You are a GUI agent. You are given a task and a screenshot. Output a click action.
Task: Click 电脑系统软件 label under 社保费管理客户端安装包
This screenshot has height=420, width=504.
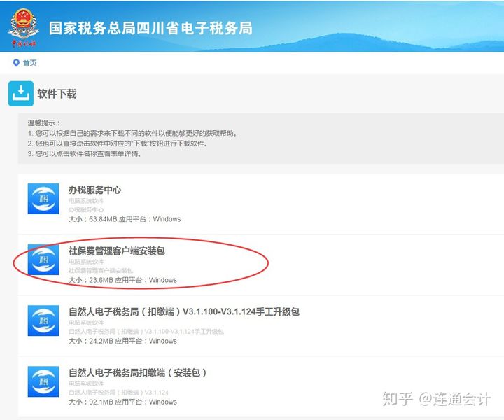tap(86, 262)
